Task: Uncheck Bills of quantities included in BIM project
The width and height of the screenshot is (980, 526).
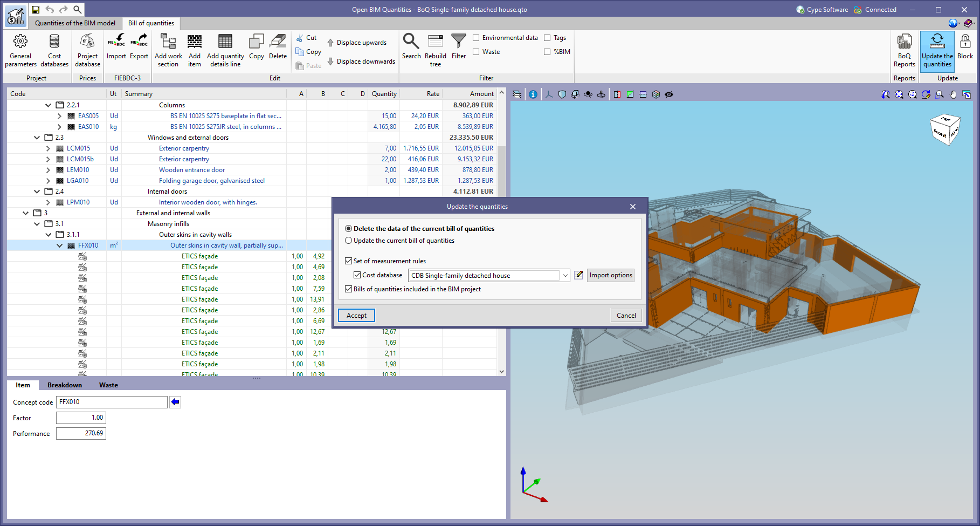Action: click(x=349, y=289)
